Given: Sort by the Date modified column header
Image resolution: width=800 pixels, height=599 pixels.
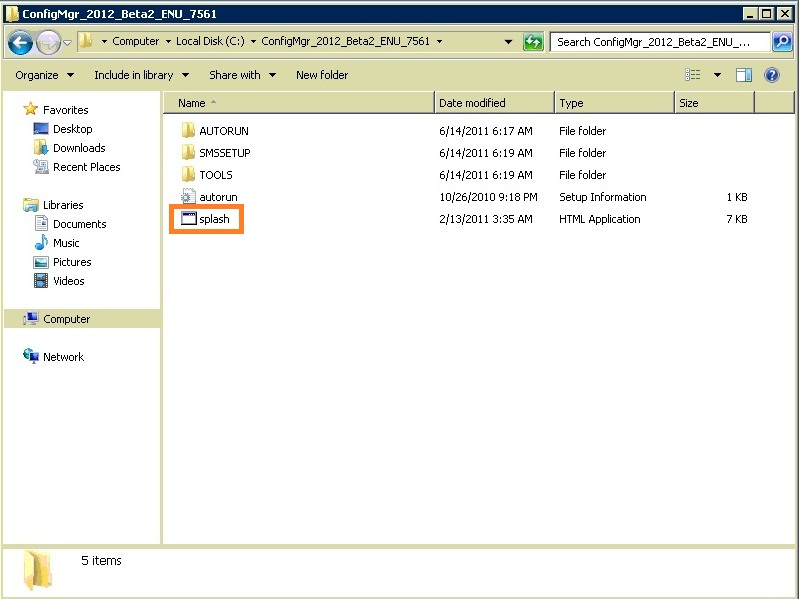Looking at the screenshot, I should (x=494, y=103).
